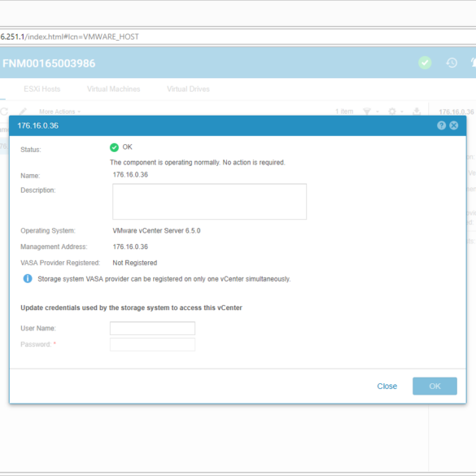Expand the arrow next to gear icon
Screen dimensions: 476x476
click(402, 111)
